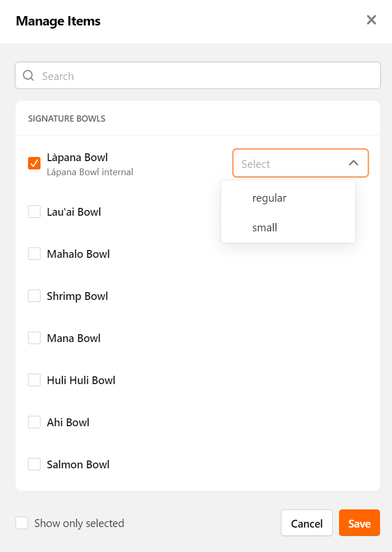
Task: Click the Mahalo Bowl item label
Action: [x=78, y=254]
